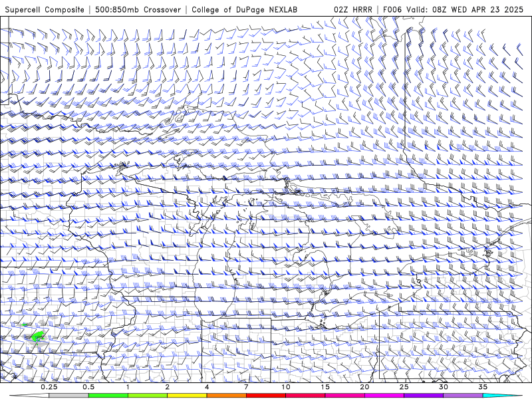Click the legend value "20"
Viewport: 532px width, 399px height.
coord(364,387)
